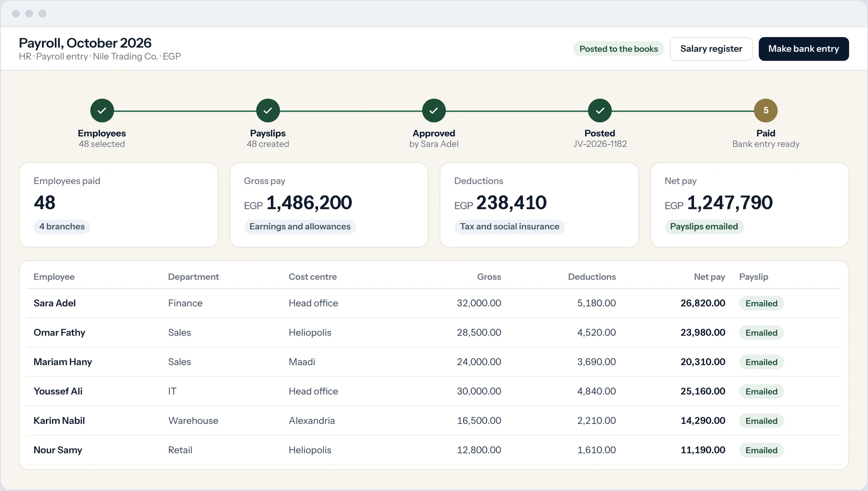Click the Bank entry ready label
Image resolution: width=868 pixels, height=491 pixels.
pyautogui.click(x=765, y=144)
